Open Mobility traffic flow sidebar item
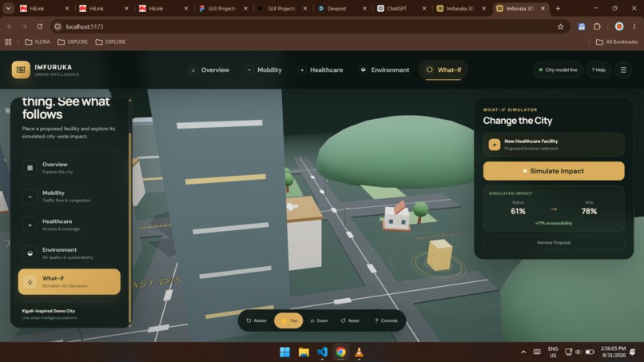This screenshot has height=362, width=644. tap(70, 197)
